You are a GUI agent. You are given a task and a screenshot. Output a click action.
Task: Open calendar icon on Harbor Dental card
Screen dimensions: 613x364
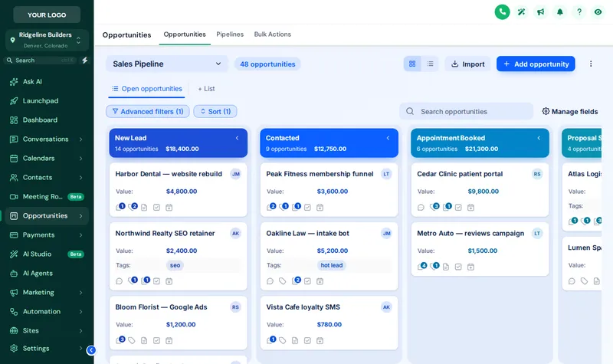pos(169,208)
